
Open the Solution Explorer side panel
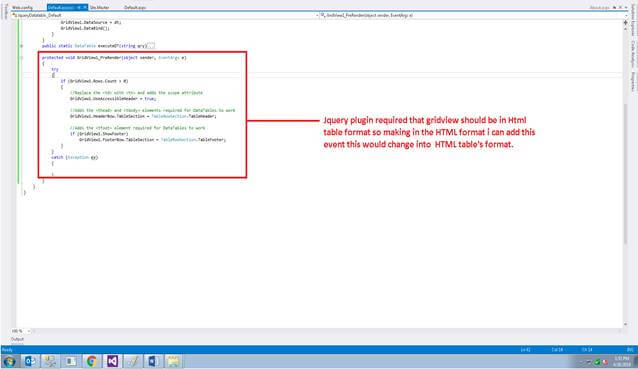pos(634,20)
